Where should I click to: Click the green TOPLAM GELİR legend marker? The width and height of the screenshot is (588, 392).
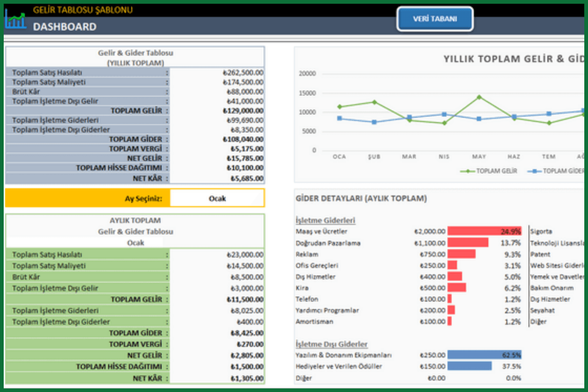tap(467, 171)
